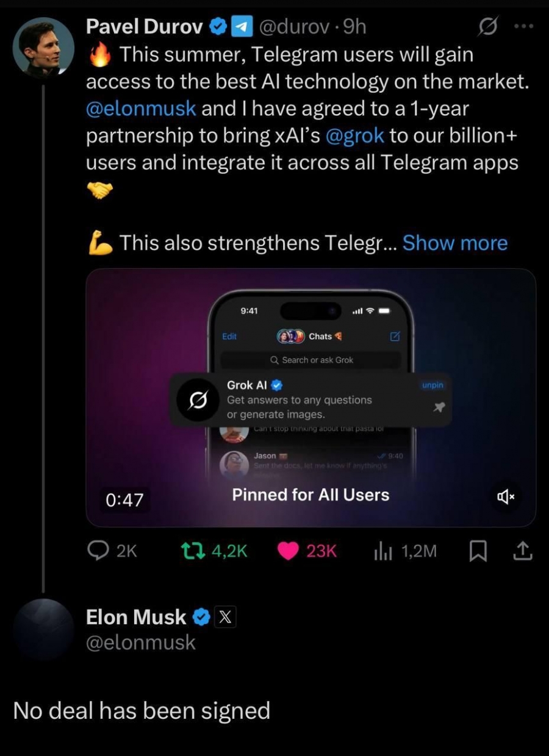Click the Pavel Durov display name

tap(145, 26)
